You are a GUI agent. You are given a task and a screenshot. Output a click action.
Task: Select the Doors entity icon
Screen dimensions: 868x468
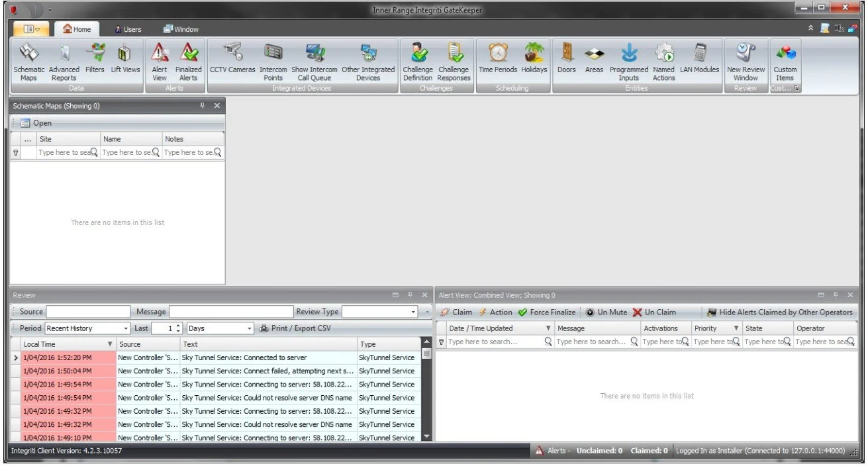tap(566, 60)
